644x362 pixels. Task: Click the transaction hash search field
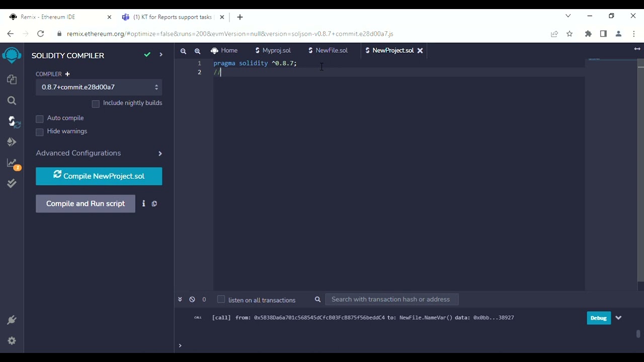coord(392,299)
